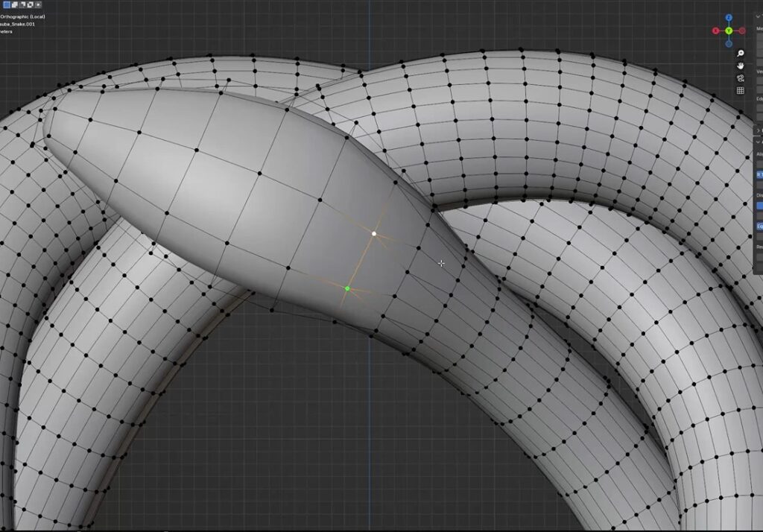Toggle the camera view icon
Screen dimensions: 763x532
coord(741,78)
